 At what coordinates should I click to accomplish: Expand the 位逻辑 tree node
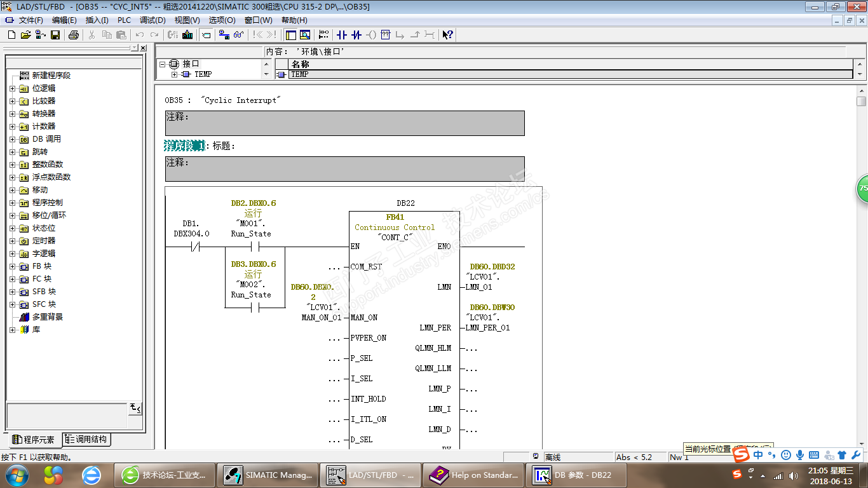point(12,88)
